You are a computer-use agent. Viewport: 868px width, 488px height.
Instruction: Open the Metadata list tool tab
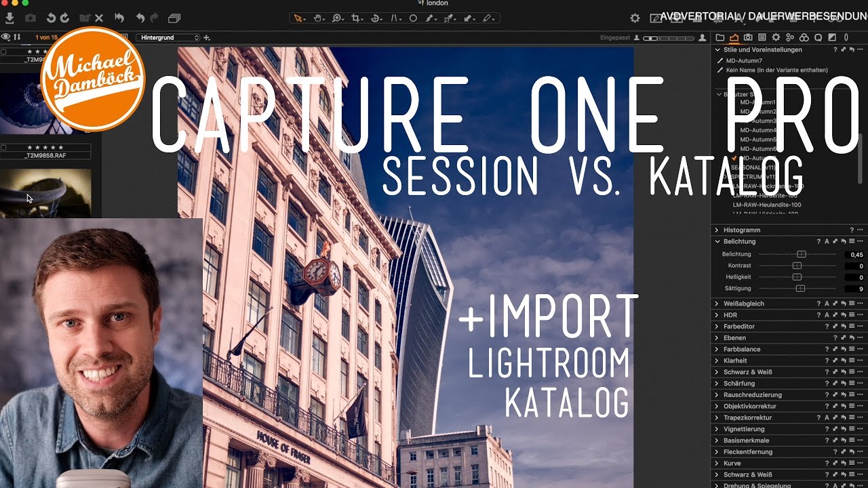tap(762, 37)
